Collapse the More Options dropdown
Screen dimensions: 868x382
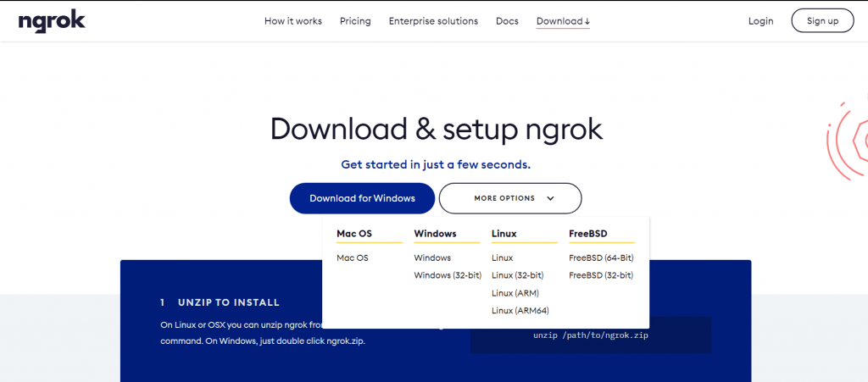pos(510,198)
